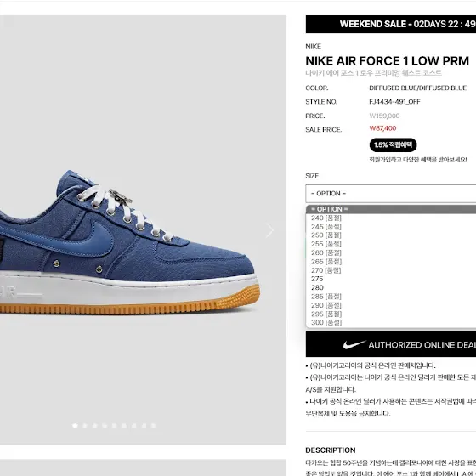Viewport: 476px width, 476px height.
Task: Click the sold-out size 240 entry
Action: tap(391, 218)
